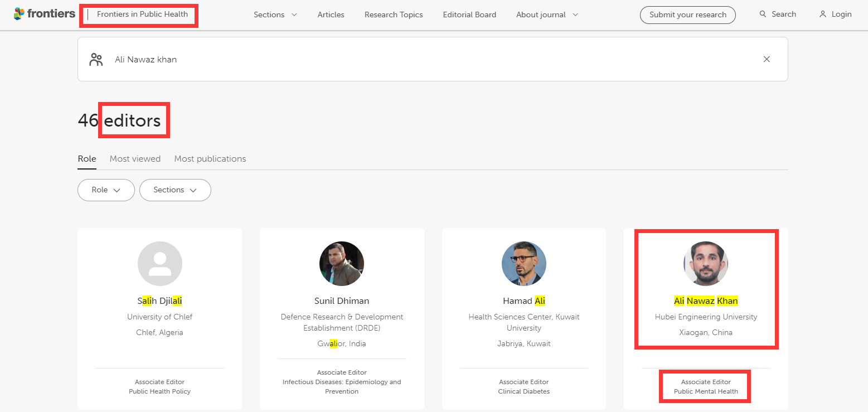Open the Role filter dropdown
868x412 pixels.
[106, 190]
